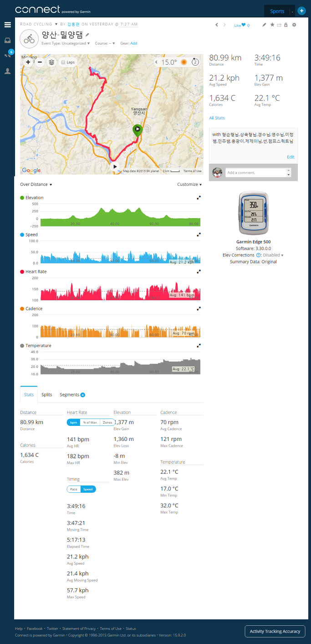Expand the Elevation chart to fullscreen

point(199,198)
